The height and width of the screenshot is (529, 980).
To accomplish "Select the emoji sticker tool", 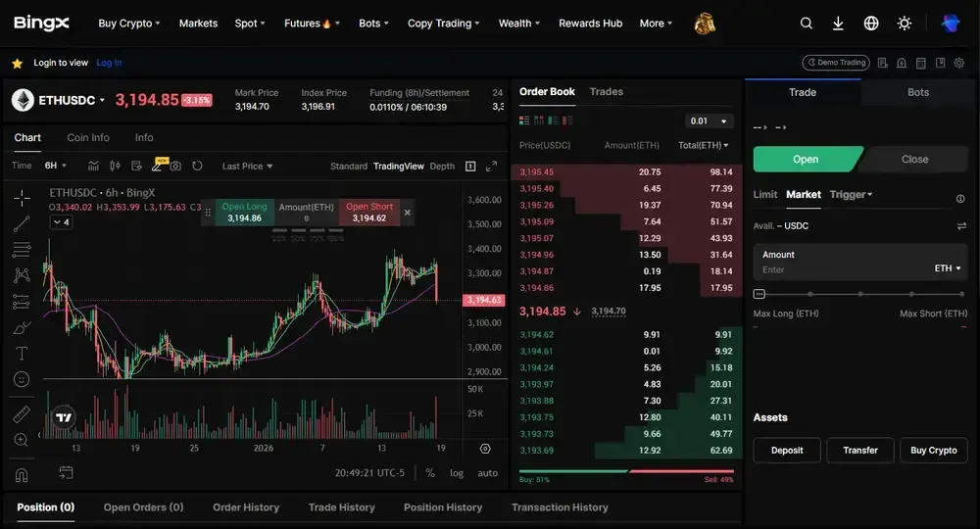I will pyautogui.click(x=22, y=379).
